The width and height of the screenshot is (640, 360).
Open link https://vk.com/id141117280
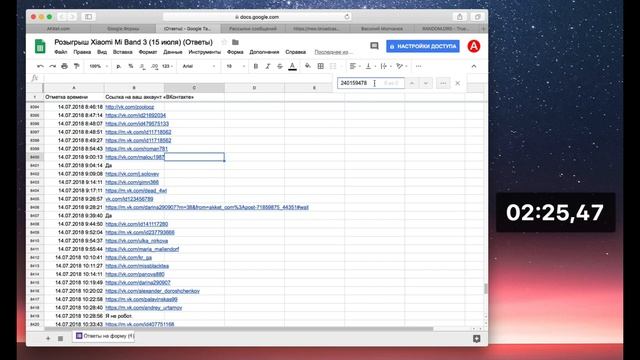tap(136, 224)
